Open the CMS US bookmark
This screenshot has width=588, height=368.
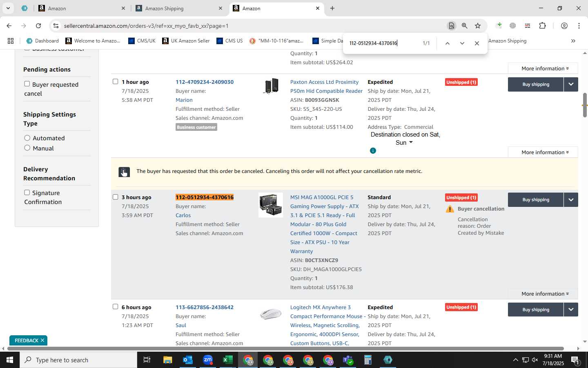(x=229, y=41)
